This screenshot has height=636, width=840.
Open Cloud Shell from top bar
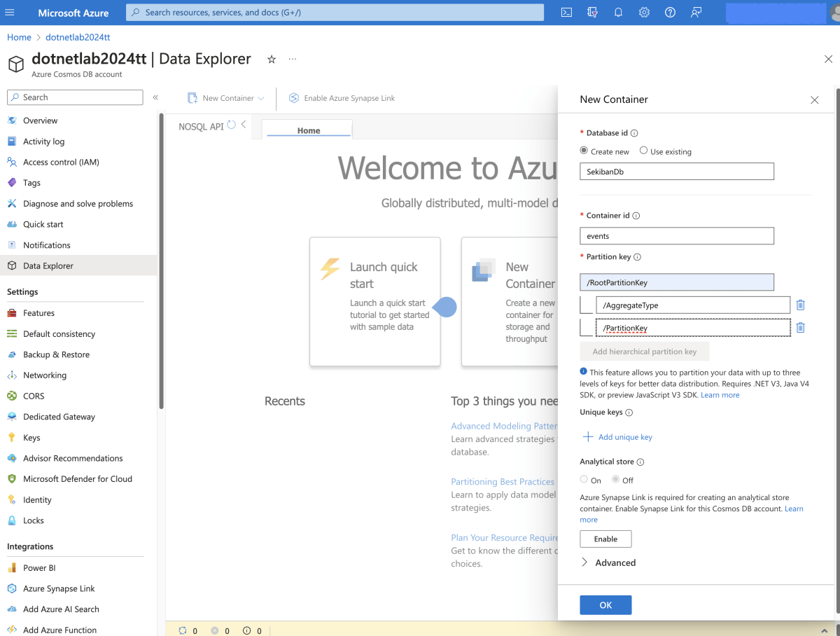pyautogui.click(x=567, y=13)
